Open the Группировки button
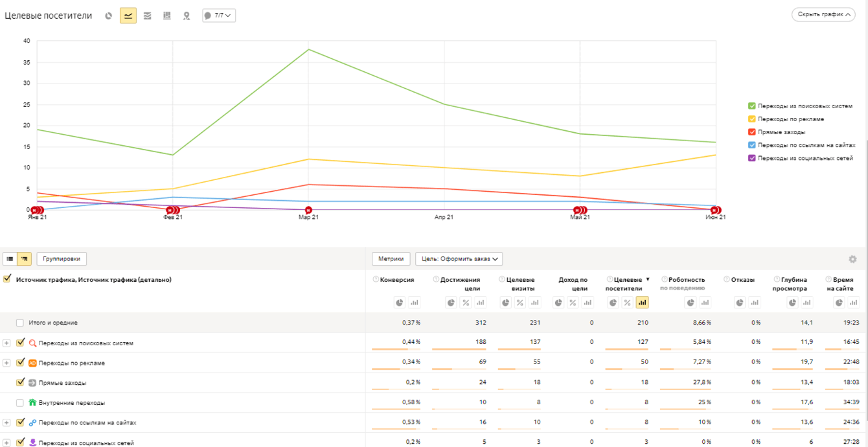 (62, 259)
